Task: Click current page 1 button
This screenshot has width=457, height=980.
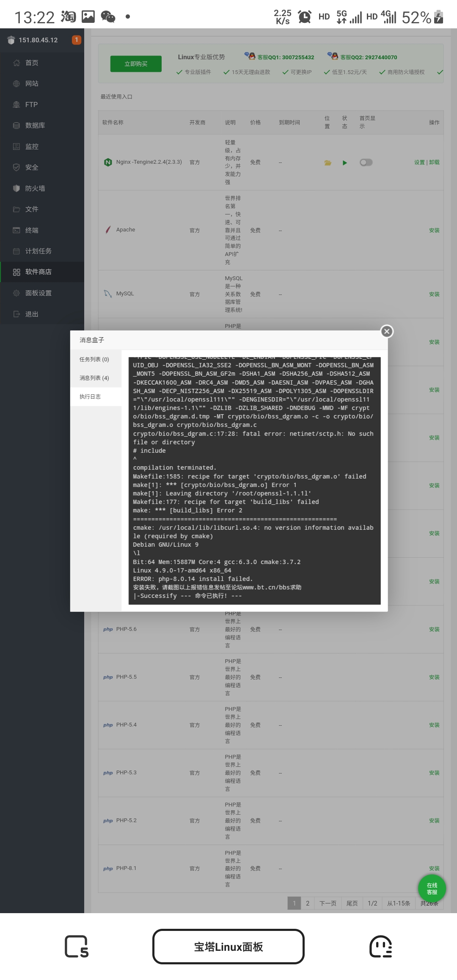Action: pyautogui.click(x=294, y=903)
